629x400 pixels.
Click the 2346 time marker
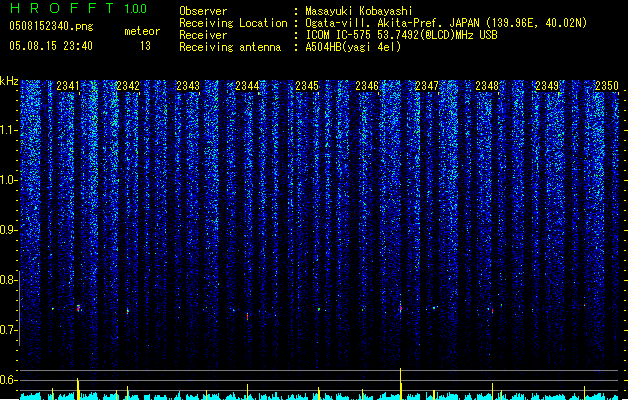[367, 86]
